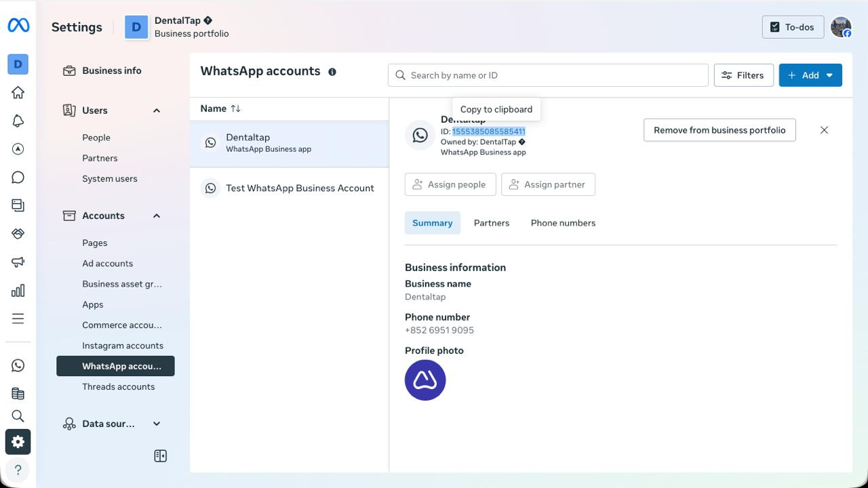The width and height of the screenshot is (868, 488).
Task: Open notifications bell icon
Action: (x=18, y=121)
